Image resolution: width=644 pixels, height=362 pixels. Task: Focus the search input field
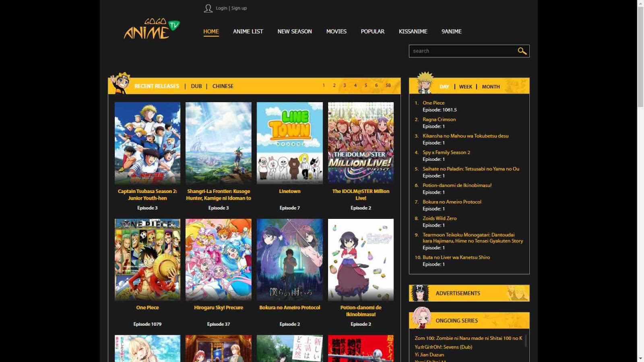pyautogui.click(x=463, y=51)
